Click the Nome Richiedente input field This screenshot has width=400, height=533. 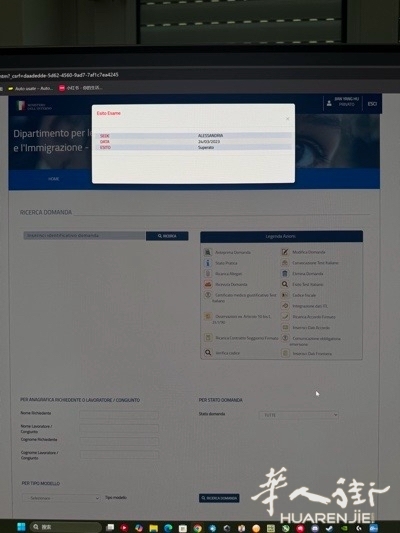(x=119, y=415)
